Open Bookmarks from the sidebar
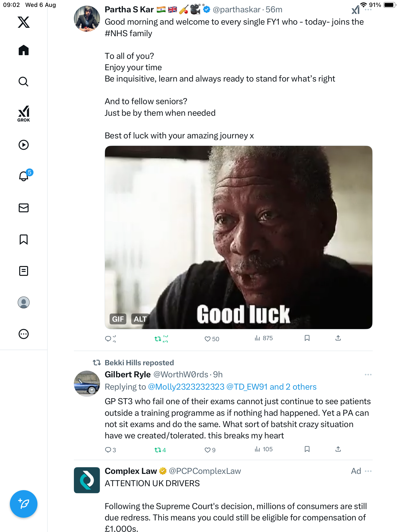Screen dimensions: 399x532 point(24,239)
